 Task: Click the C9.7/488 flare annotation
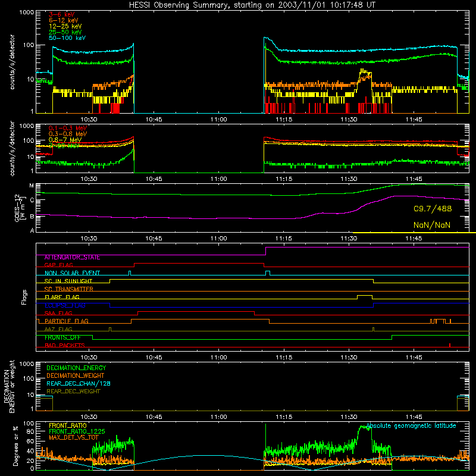(433, 209)
